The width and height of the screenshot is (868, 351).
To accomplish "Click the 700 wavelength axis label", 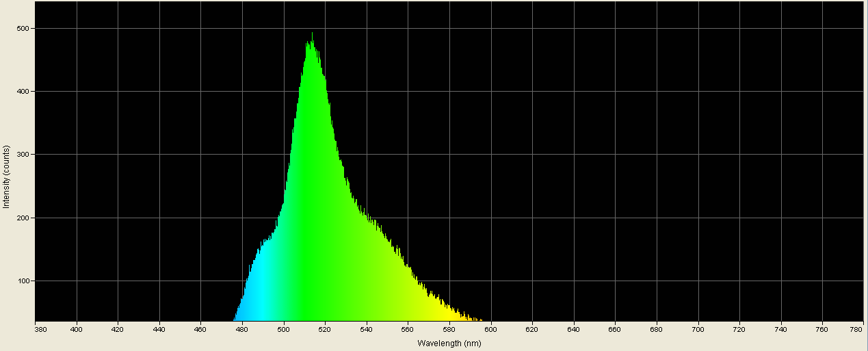I will (x=698, y=329).
